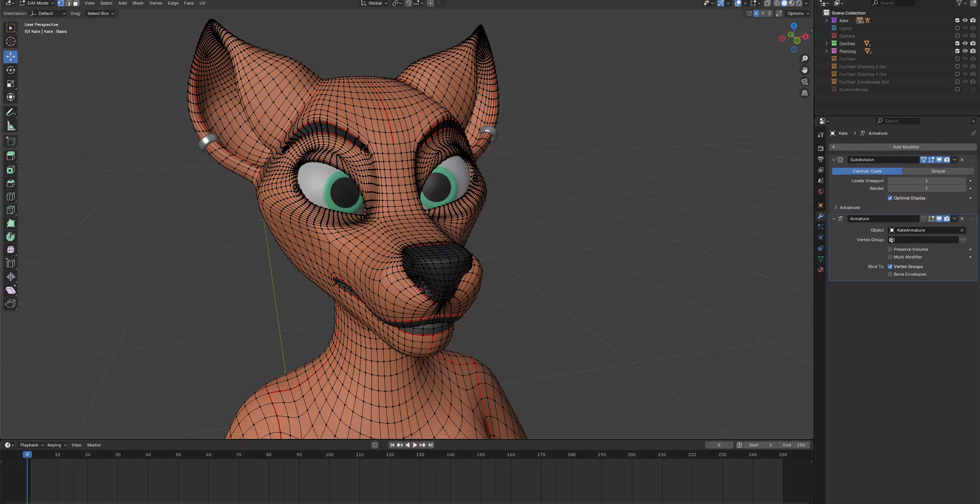980x504 pixels.
Task: Open the Drag Select Box dropdown
Action: (x=100, y=13)
